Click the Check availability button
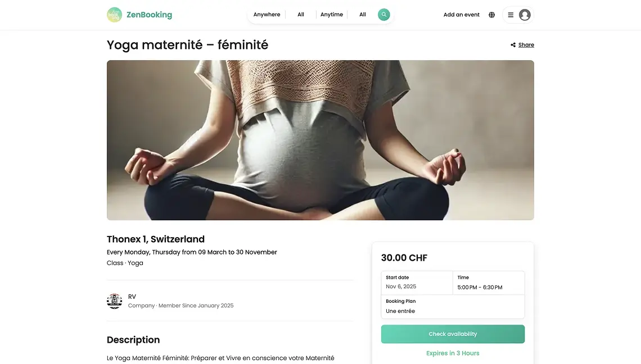 pyautogui.click(x=453, y=334)
